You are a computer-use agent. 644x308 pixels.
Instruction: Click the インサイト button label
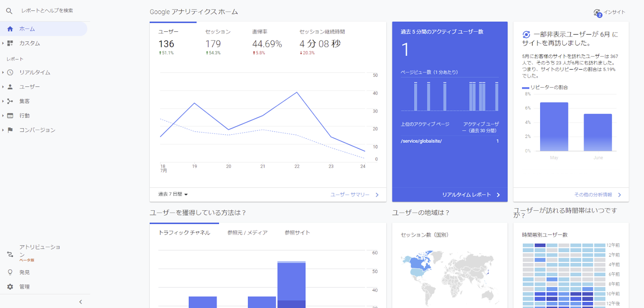click(614, 12)
